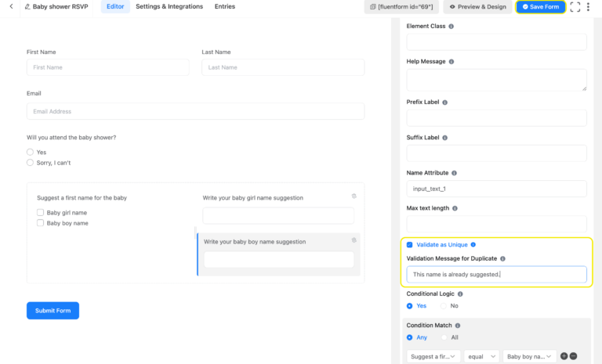602x364 pixels.
Task: Remove the condition with the minus icon
Action: [574, 356]
